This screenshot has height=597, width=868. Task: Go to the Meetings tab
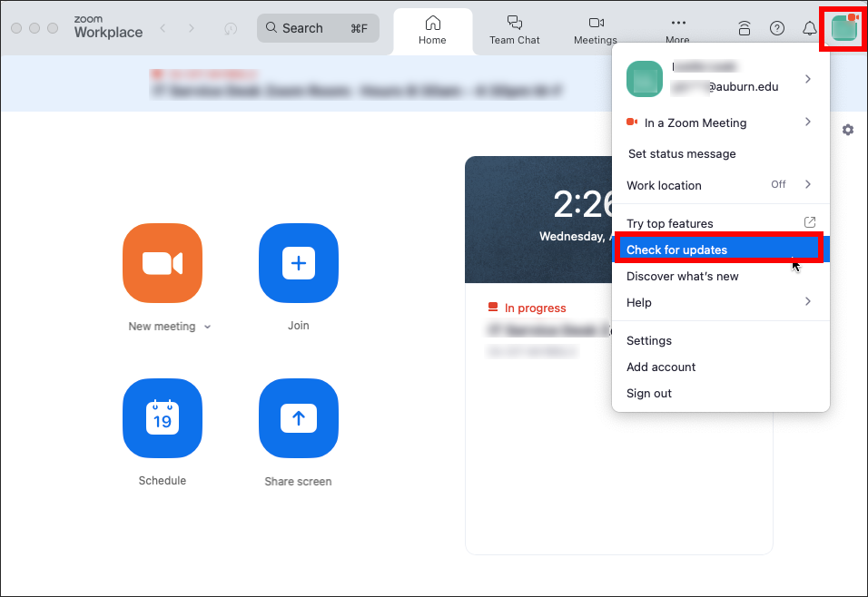point(596,31)
